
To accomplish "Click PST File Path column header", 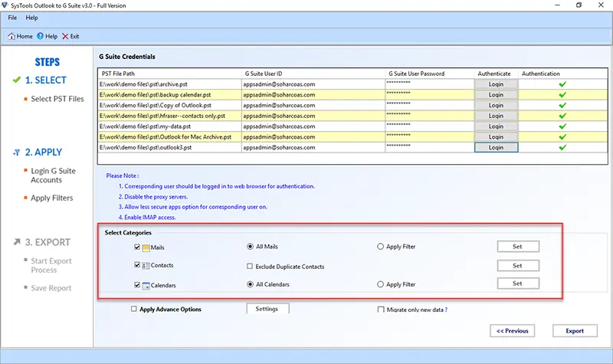I will coord(169,74).
